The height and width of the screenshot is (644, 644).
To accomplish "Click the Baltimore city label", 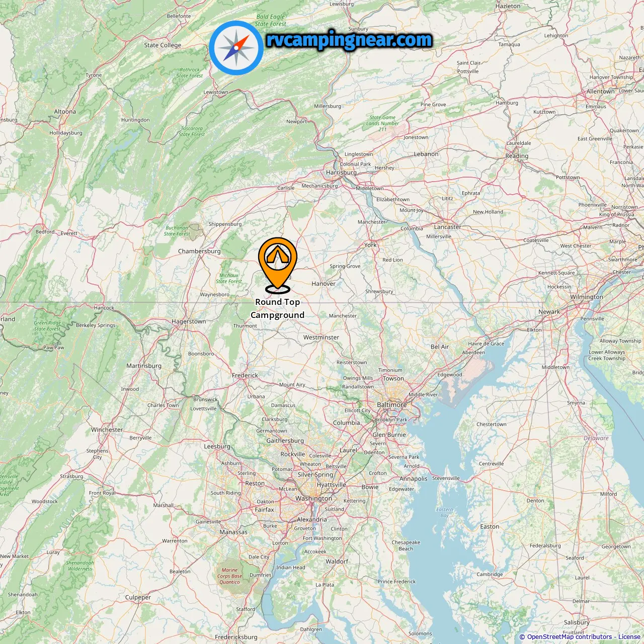I will tap(392, 405).
